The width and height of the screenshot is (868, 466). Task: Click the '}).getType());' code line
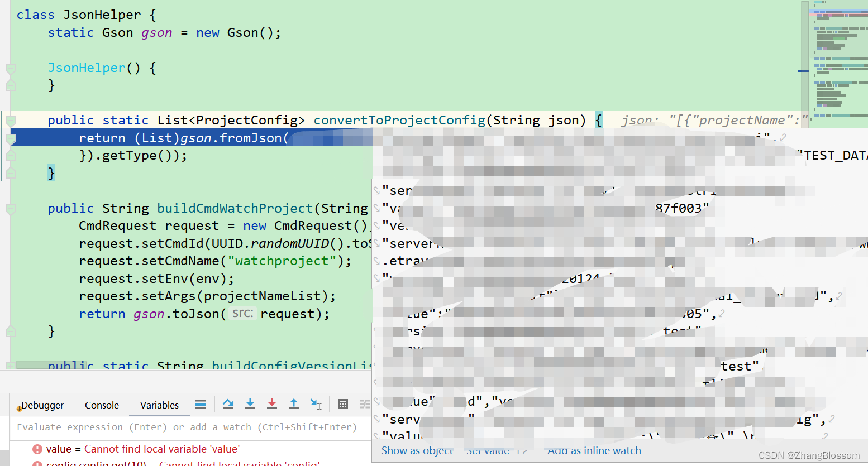pyautogui.click(x=133, y=156)
